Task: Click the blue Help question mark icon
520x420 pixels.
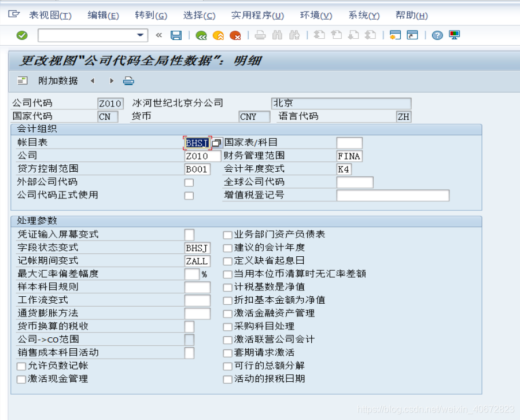Action: click(437, 35)
